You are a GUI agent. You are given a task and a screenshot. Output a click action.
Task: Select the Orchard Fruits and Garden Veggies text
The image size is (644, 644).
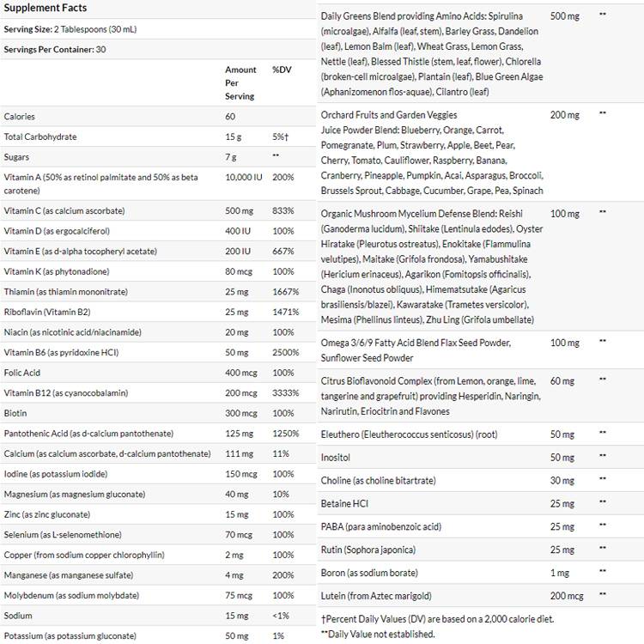coord(389,114)
